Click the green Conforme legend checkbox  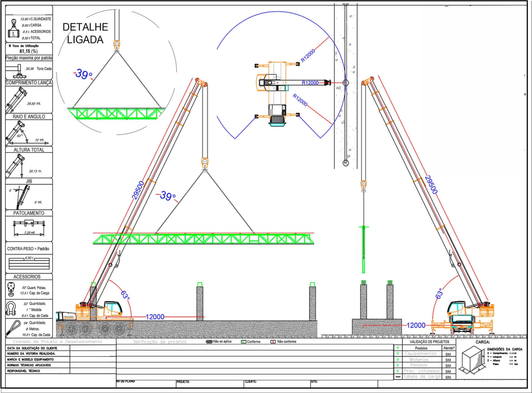click(243, 342)
